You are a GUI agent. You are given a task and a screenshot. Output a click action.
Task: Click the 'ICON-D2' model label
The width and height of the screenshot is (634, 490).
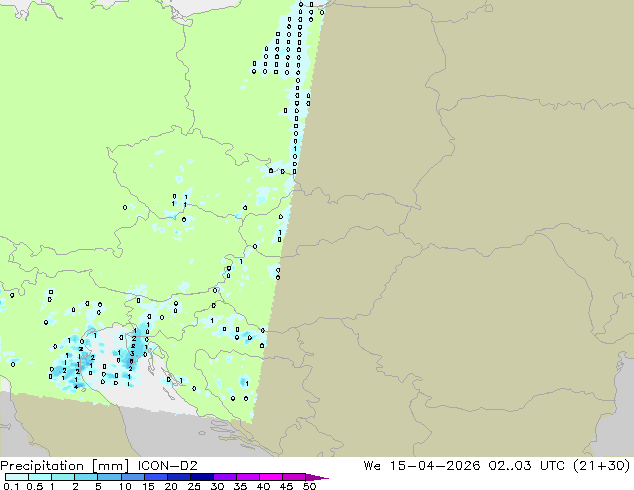click(167, 466)
